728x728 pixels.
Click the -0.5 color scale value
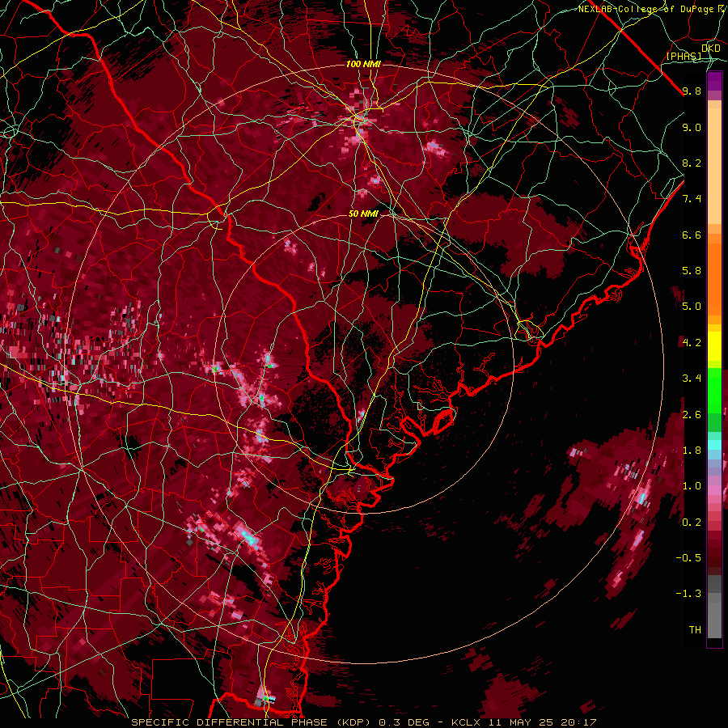688,558
